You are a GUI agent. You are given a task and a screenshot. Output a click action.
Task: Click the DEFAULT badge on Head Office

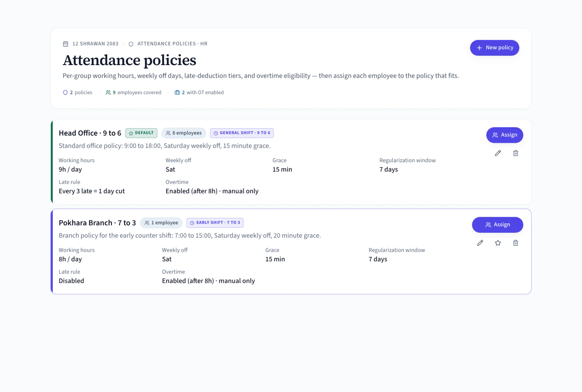click(141, 133)
